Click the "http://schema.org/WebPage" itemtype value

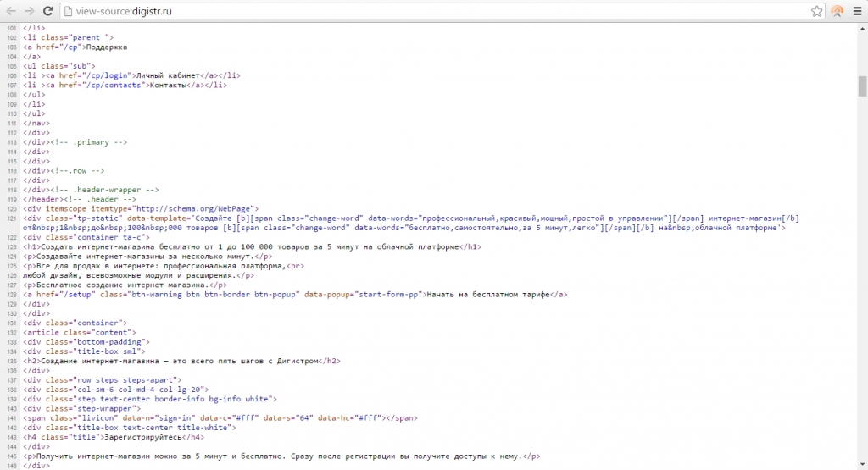193,209
